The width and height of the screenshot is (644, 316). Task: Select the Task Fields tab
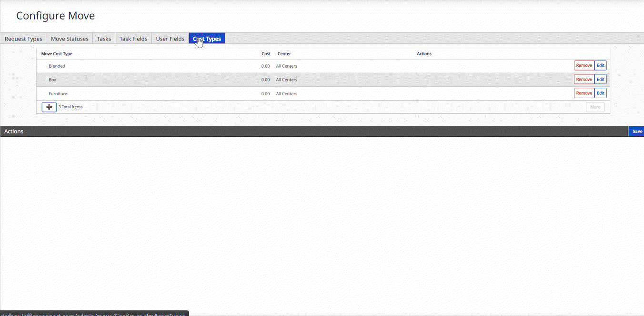133,39
